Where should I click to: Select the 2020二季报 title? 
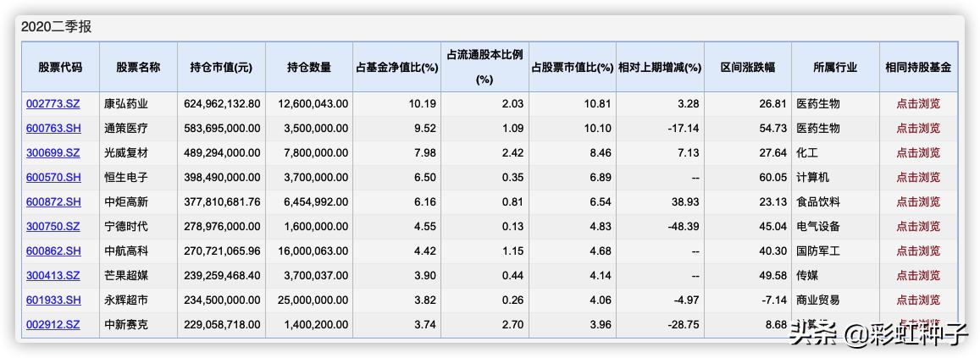coord(56,27)
